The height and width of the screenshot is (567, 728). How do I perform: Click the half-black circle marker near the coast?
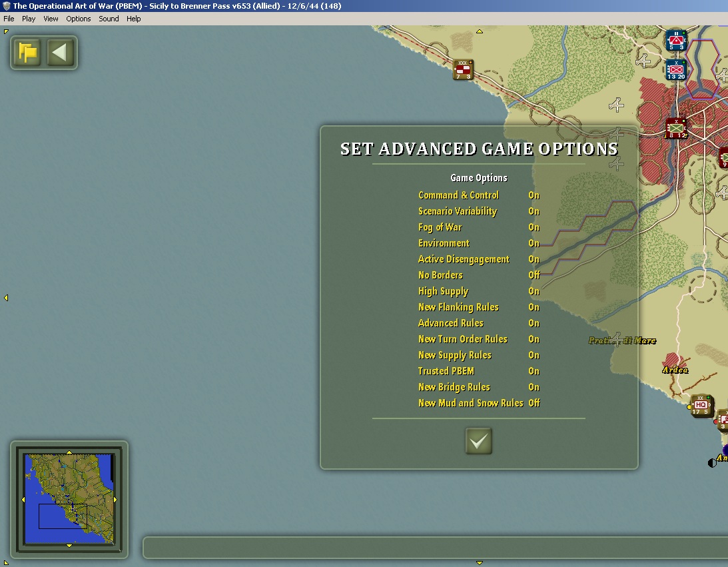[712, 462]
